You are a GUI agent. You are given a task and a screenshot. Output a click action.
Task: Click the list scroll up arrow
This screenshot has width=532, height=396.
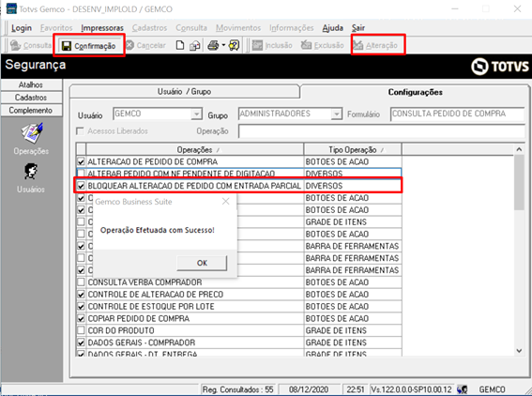click(519, 149)
